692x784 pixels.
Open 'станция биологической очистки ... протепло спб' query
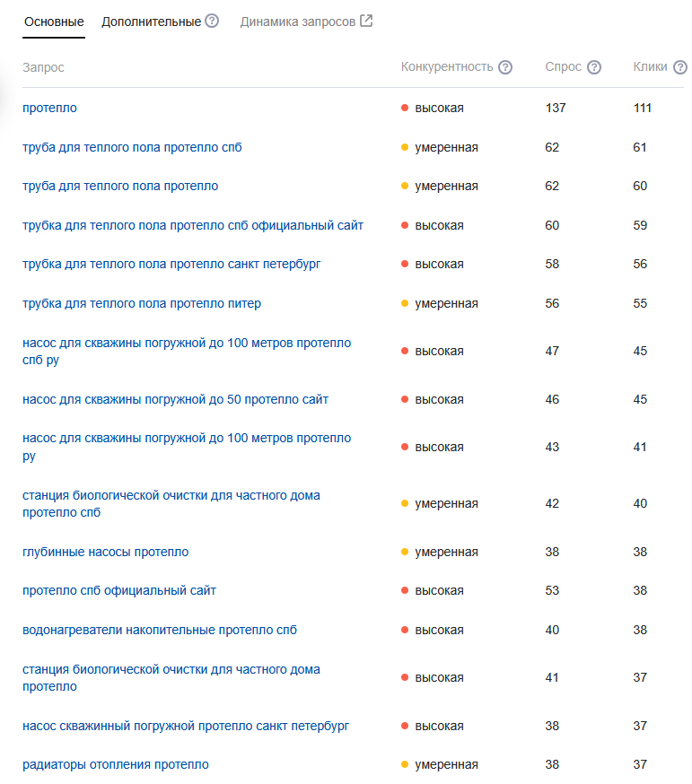pyautogui.click(x=171, y=503)
